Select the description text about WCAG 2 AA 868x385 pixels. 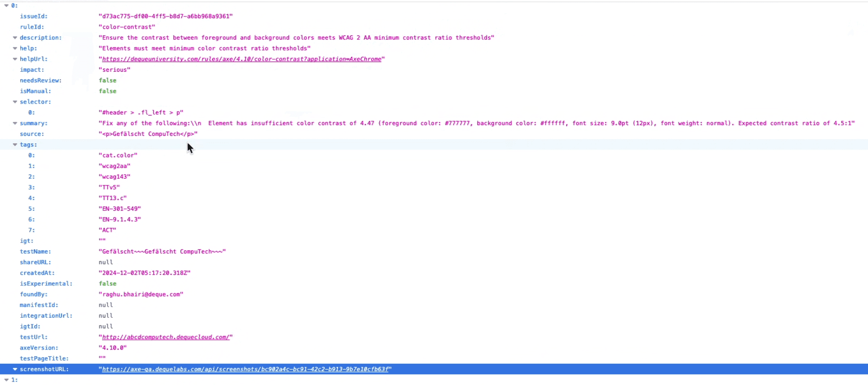pos(297,38)
